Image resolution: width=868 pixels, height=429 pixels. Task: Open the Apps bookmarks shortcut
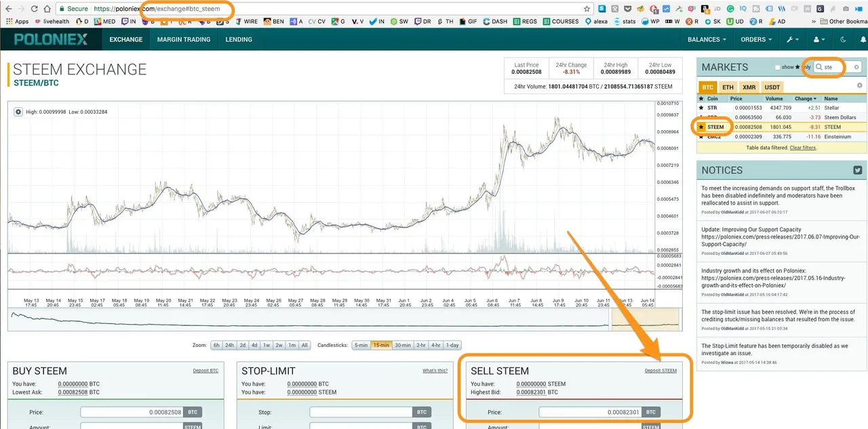(17, 21)
